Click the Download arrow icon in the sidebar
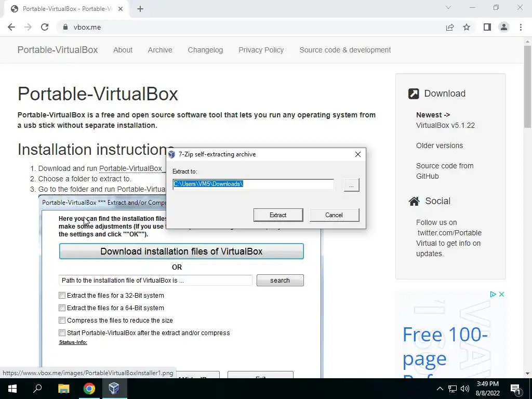 pos(414,94)
